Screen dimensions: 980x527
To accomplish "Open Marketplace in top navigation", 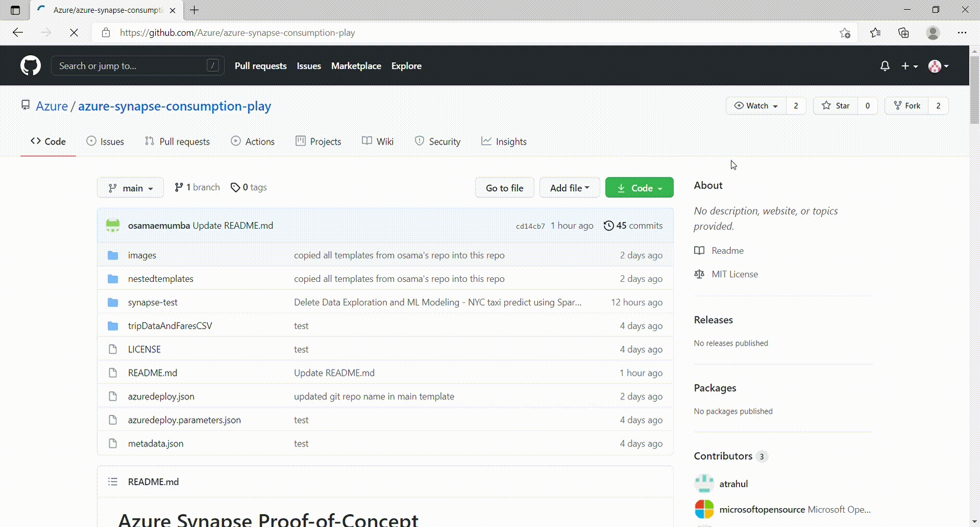I will tap(356, 66).
